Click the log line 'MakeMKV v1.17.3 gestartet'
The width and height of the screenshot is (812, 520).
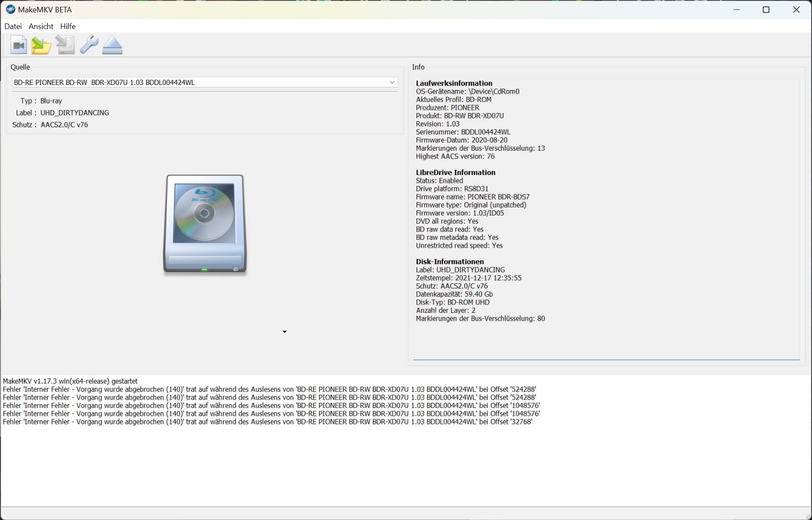click(x=70, y=381)
